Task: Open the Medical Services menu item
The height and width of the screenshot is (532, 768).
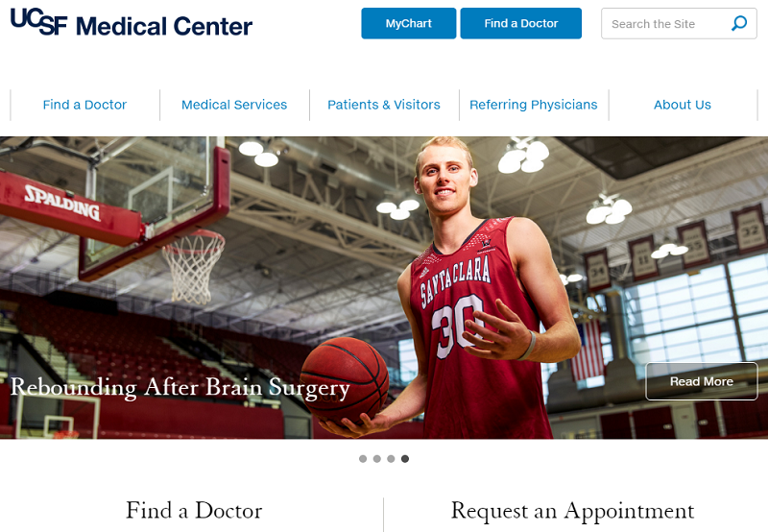Action: (x=234, y=105)
